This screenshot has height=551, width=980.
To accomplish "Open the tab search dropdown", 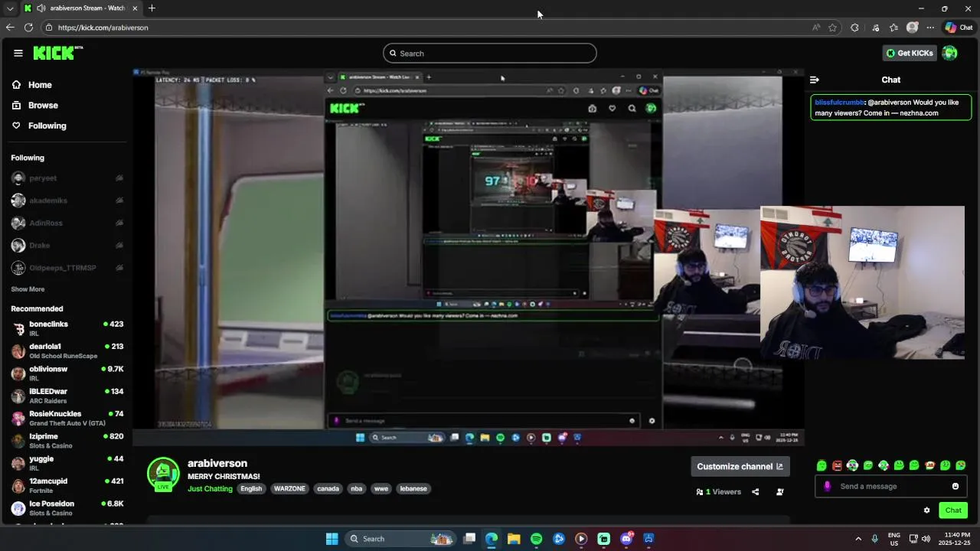I will pyautogui.click(x=10, y=8).
